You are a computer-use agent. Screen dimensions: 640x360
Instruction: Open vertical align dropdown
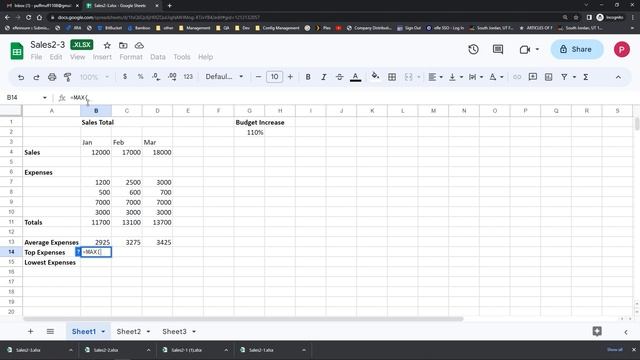coord(456,77)
